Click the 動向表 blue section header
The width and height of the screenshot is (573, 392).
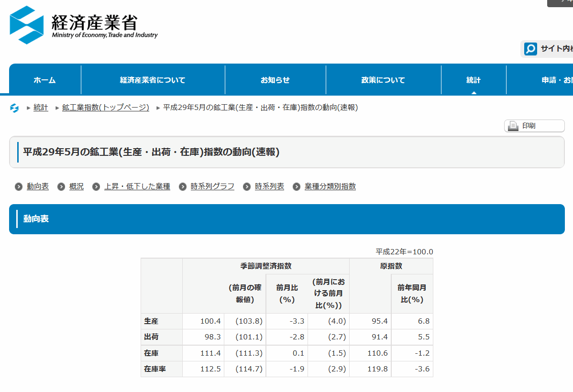[287, 219]
